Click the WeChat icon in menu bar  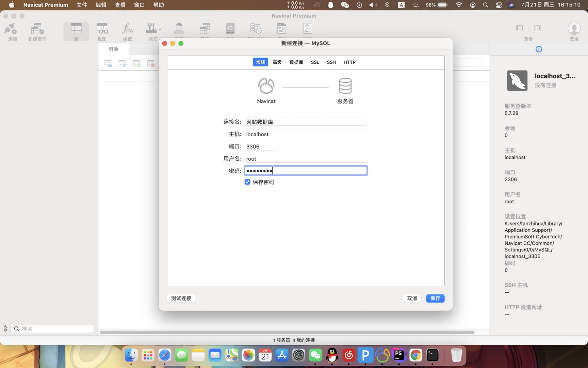coord(345,5)
